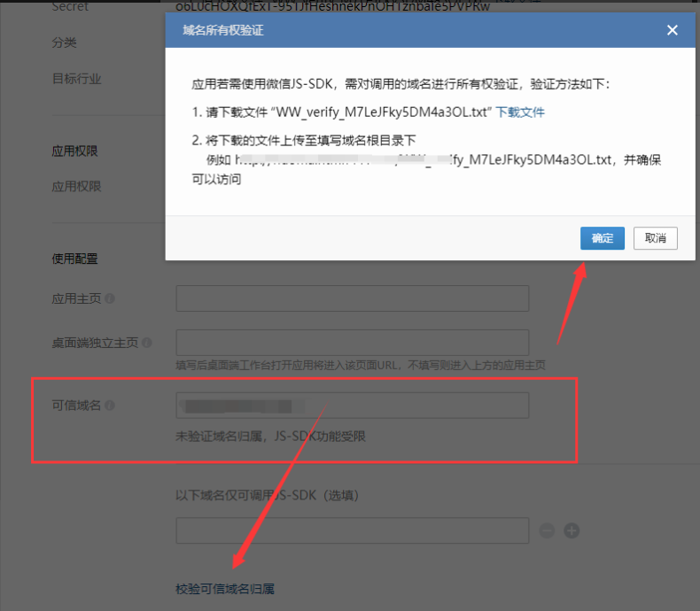Focus the 桌面端独立主页 input field
The height and width of the screenshot is (611, 700).
pyautogui.click(x=352, y=342)
